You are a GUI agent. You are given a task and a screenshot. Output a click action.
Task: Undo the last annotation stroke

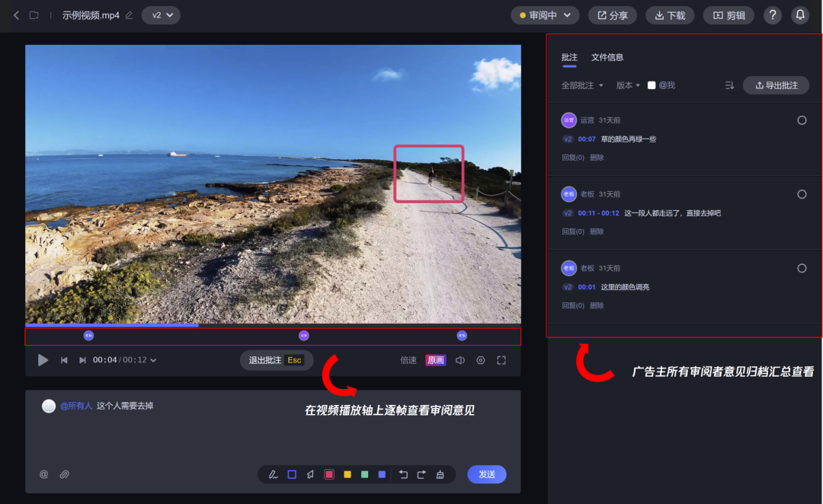click(403, 474)
